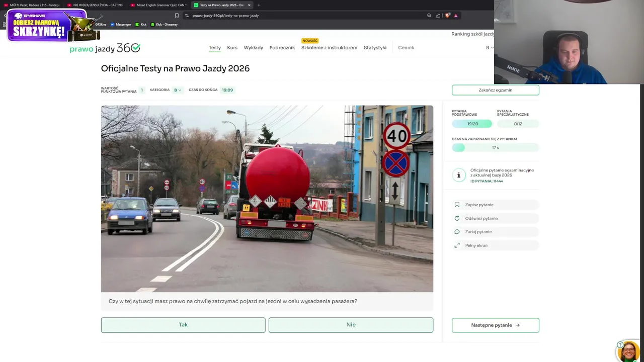Click the zoom magnifier icon in address bar
The height and width of the screenshot is (362, 644).
pos(429,16)
